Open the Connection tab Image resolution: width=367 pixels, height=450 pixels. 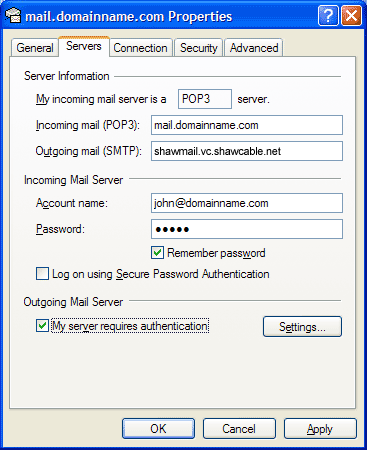pos(140,48)
